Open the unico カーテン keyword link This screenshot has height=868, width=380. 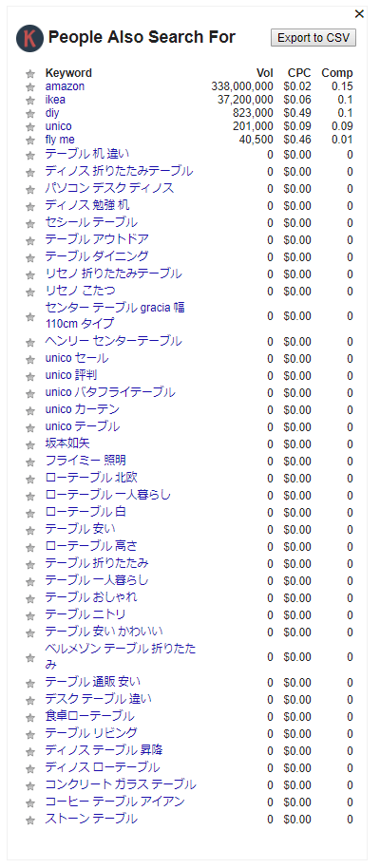(x=83, y=409)
